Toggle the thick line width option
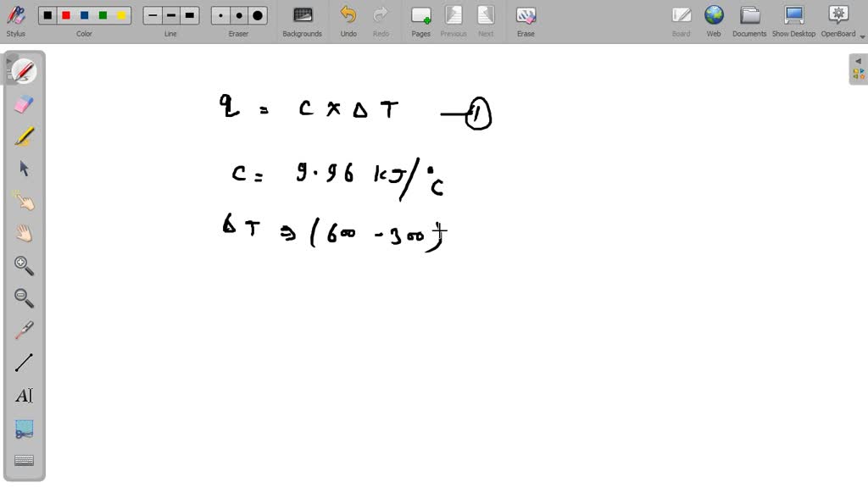The width and height of the screenshot is (868, 488). click(x=190, y=14)
